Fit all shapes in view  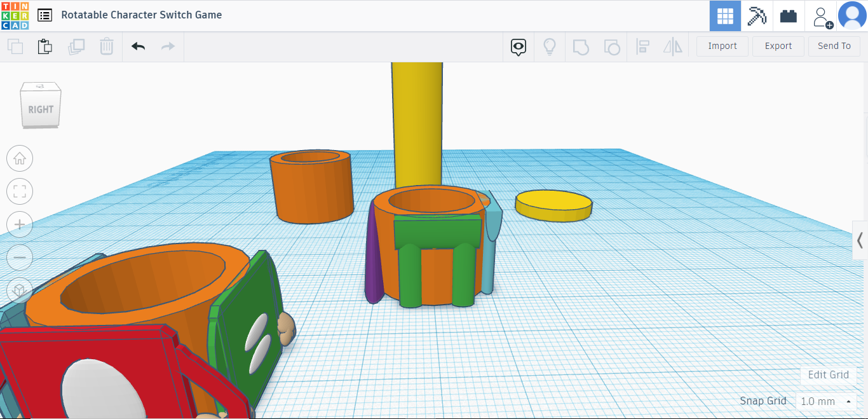click(20, 191)
